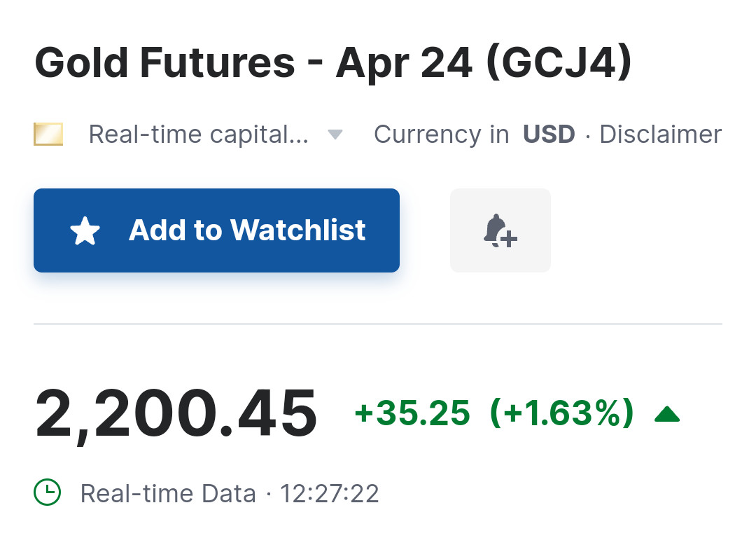Click the green up-triangle price indicator
The image size is (756, 545).
666,415
